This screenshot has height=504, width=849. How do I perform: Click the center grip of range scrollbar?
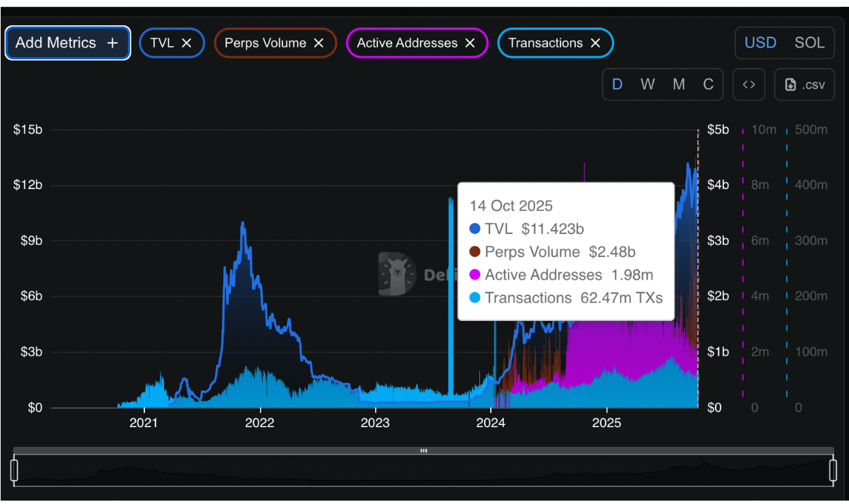pyautogui.click(x=423, y=450)
